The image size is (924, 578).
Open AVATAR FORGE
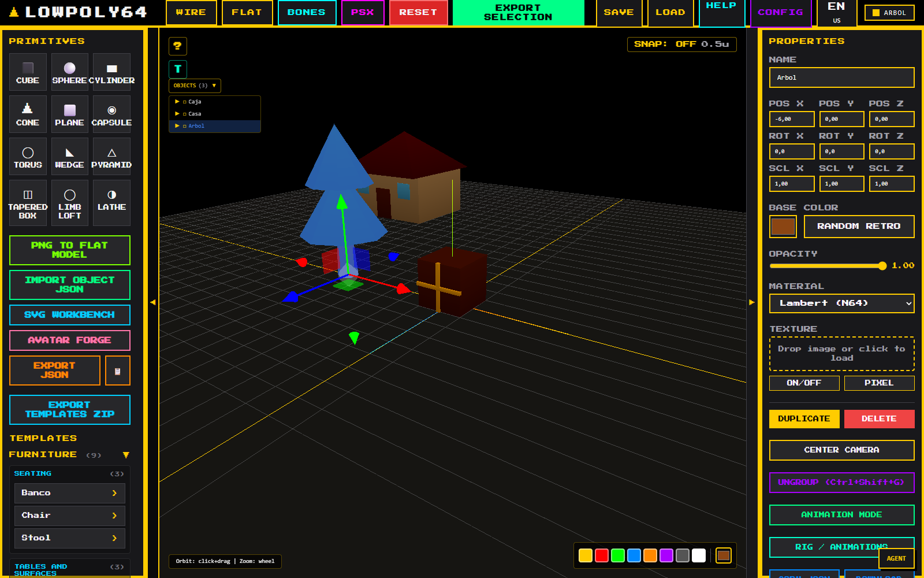pyautogui.click(x=69, y=340)
